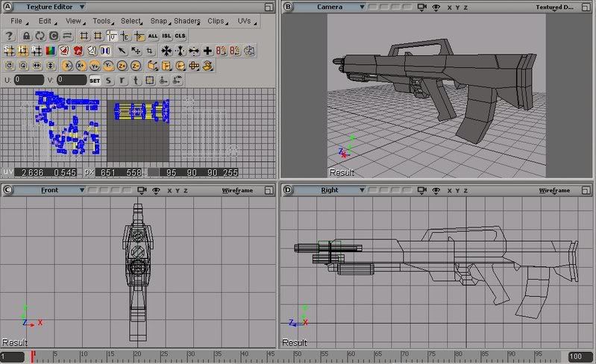596x364 pixels.
Task: Click the R grid icon
Action: pos(37,51)
